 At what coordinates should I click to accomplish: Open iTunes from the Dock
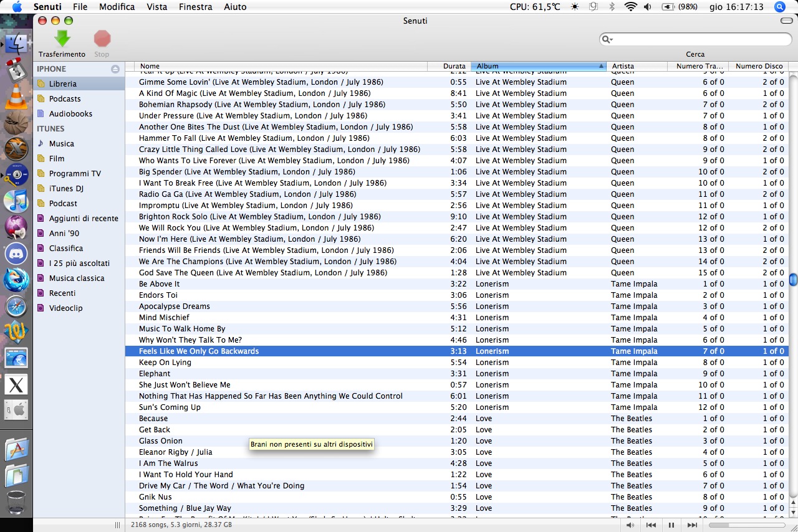(16, 201)
